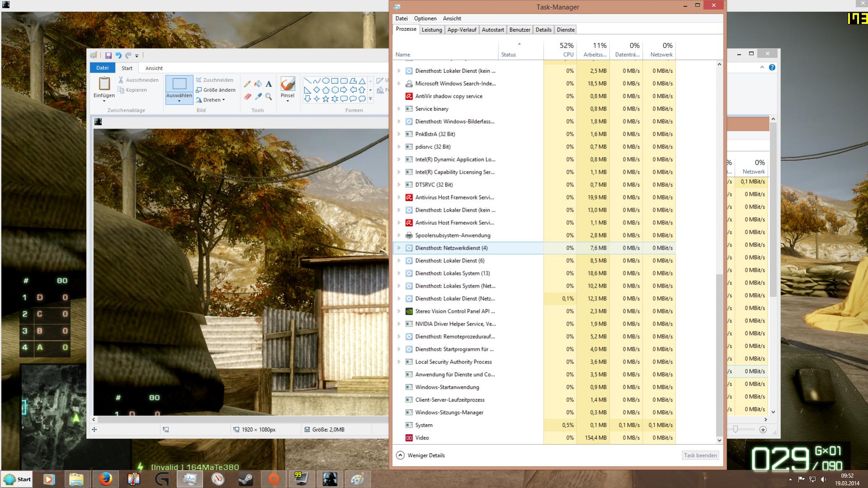868x488 pixels.
Task: Click the volume speaker icon in system tray
Action: click(x=823, y=479)
